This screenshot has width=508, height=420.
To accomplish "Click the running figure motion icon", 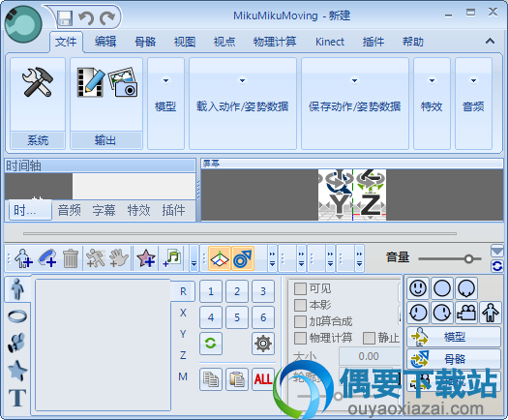I will point(96,258).
